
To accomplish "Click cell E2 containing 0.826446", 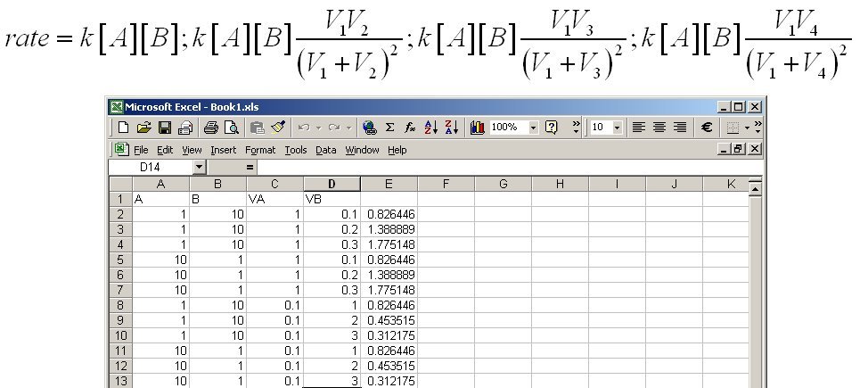I will [389, 215].
